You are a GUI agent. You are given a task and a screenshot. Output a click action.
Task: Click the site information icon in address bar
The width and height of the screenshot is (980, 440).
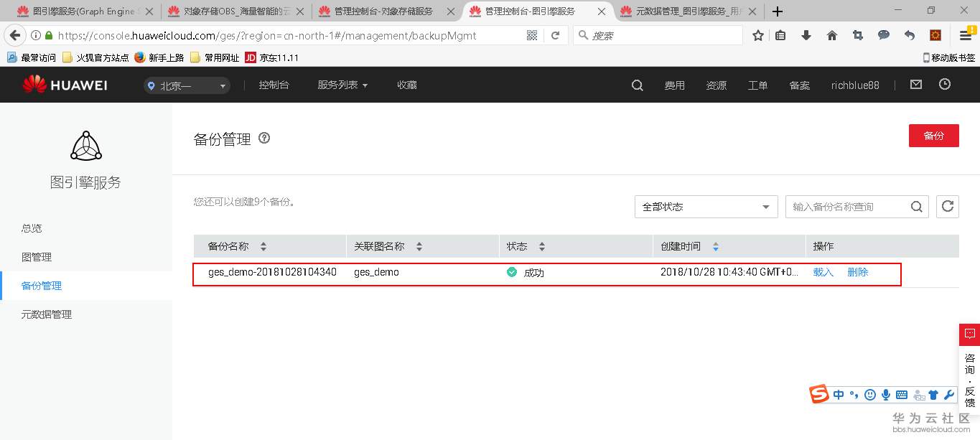click(34, 35)
